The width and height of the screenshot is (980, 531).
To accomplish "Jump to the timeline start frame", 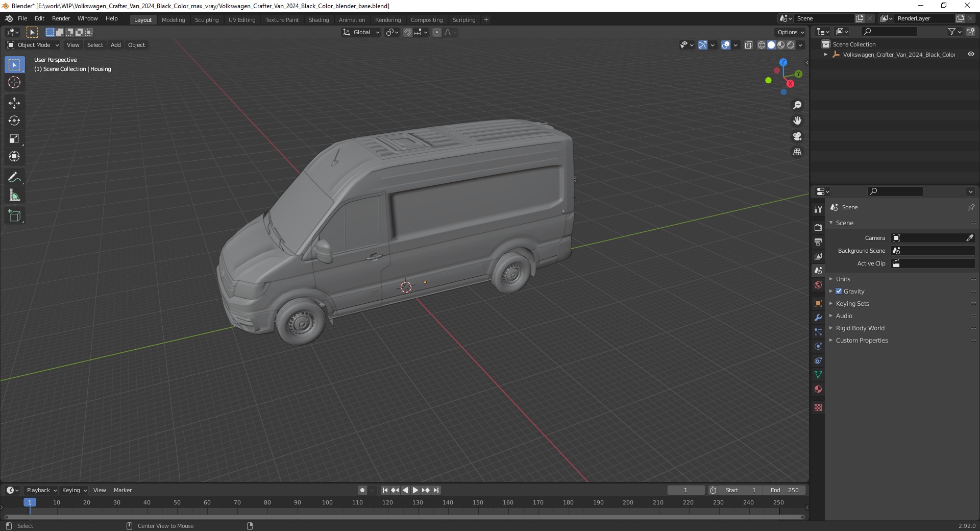I will [x=385, y=490].
